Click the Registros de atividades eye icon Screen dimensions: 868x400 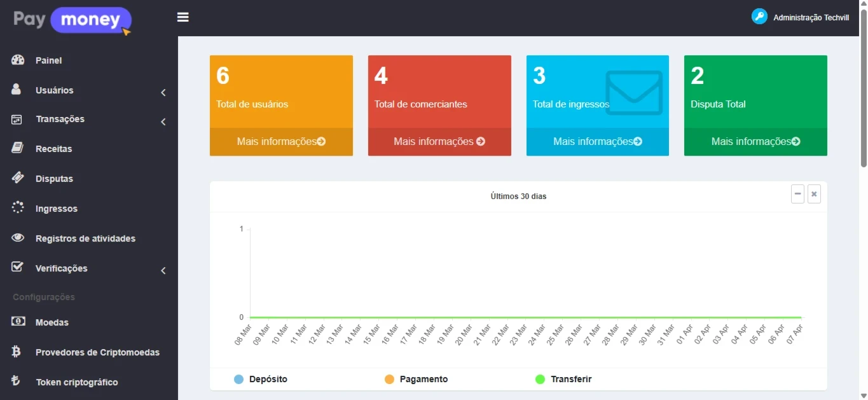(18, 238)
